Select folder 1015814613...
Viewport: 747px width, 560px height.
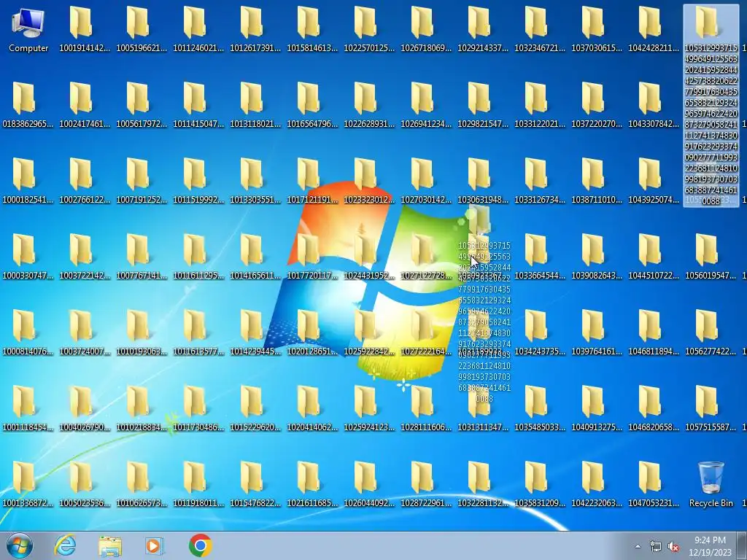312,29
